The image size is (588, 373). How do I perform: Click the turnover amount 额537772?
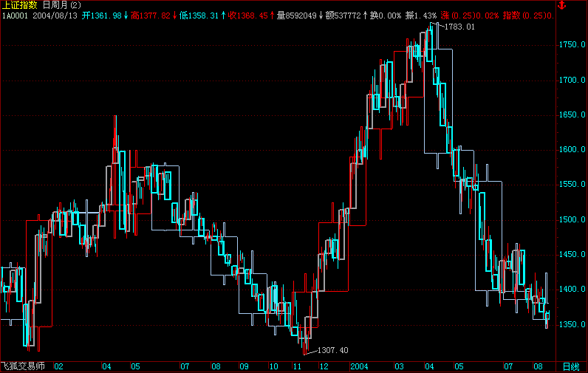(x=343, y=16)
